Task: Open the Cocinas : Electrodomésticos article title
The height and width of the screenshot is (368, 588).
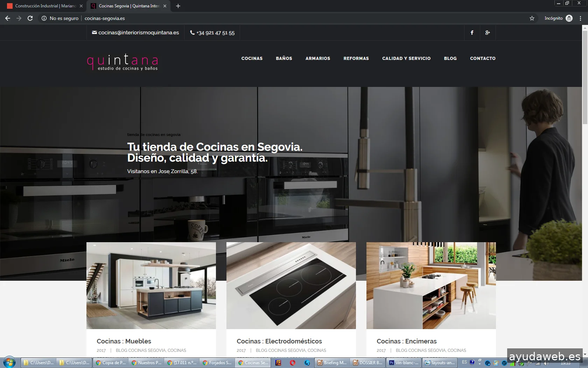Action: [x=279, y=341]
